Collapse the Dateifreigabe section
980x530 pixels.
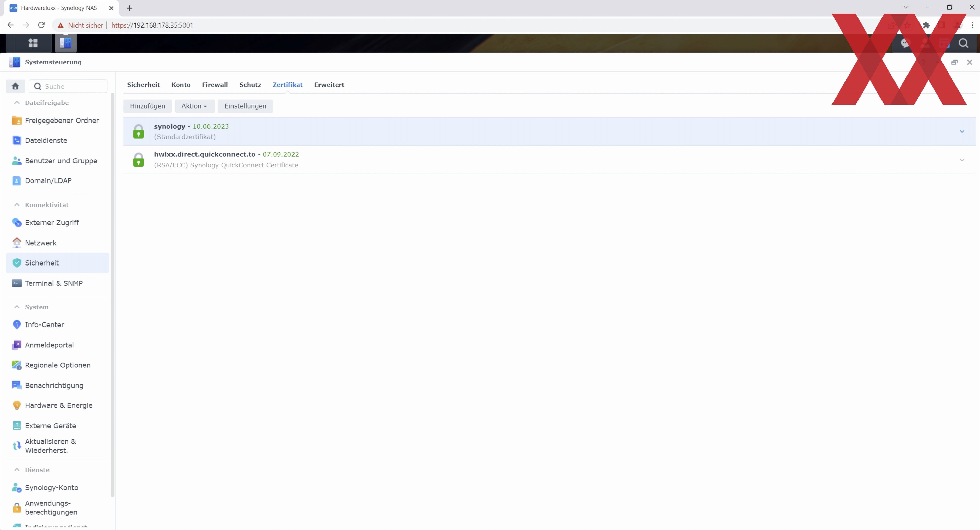coord(17,103)
